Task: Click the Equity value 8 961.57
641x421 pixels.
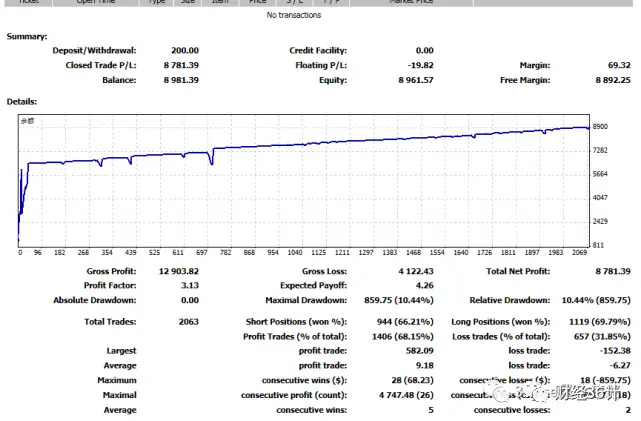Action: pos(416,80)
